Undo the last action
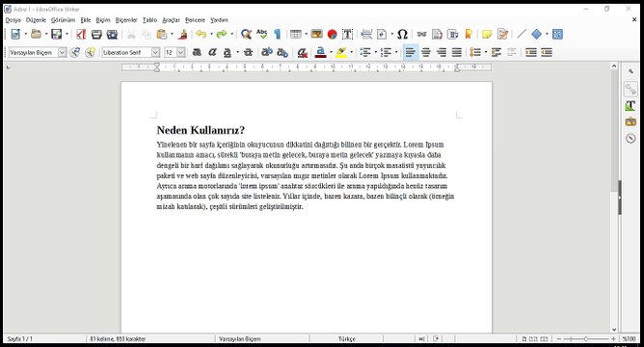The image size is (644, 347). (x=201, y=34)
